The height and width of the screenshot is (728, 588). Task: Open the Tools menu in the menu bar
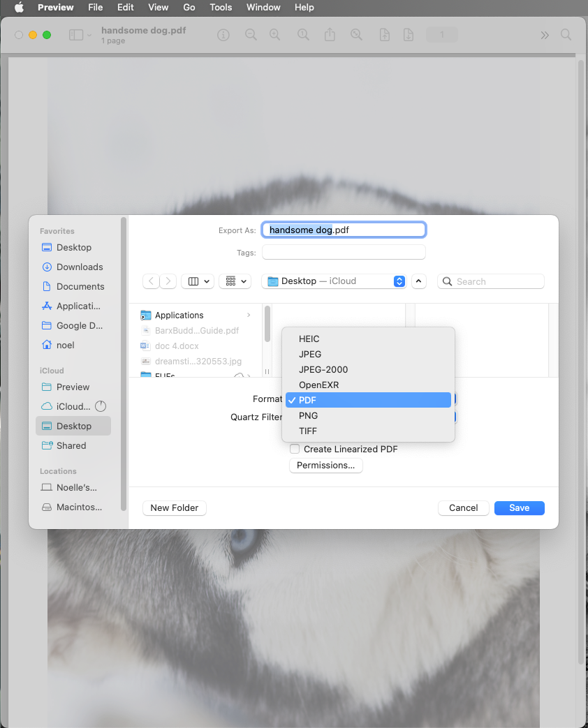point(221,8)
